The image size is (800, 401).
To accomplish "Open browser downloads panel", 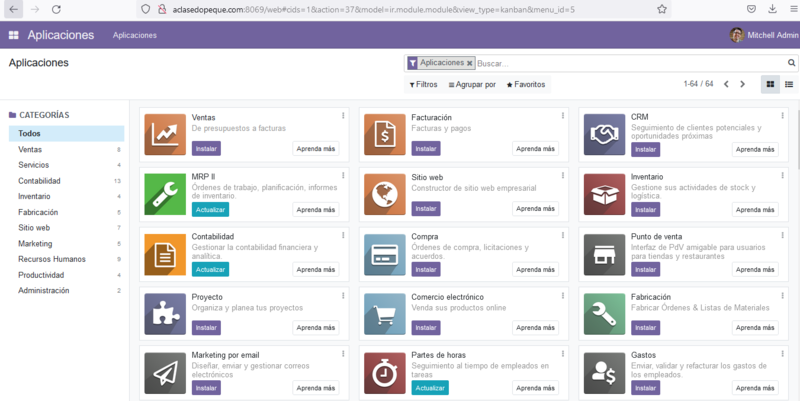I will [772, 9].
